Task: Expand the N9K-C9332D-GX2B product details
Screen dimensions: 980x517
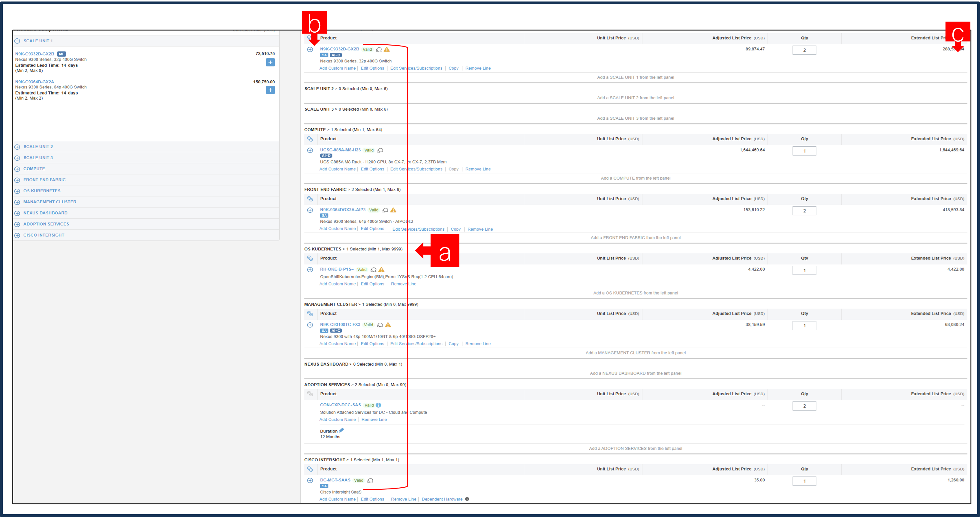Action: (x=310, y=49)
